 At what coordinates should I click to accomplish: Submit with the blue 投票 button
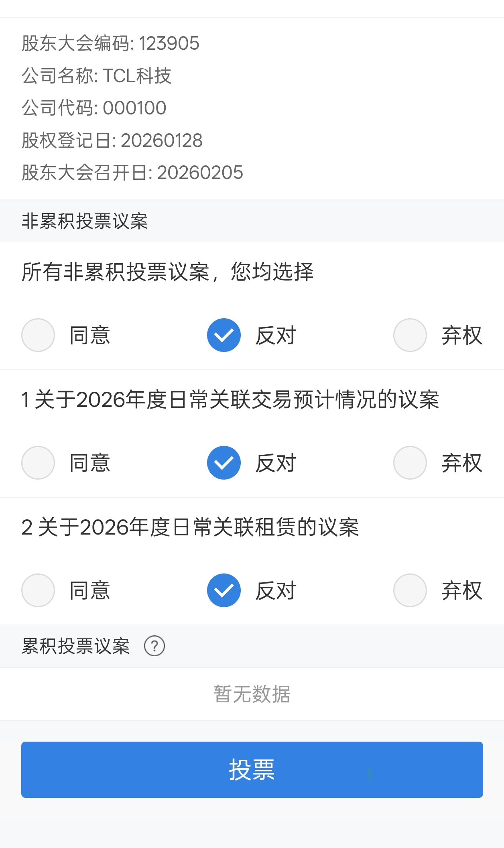pyautogui.click(x=252, y=770)
